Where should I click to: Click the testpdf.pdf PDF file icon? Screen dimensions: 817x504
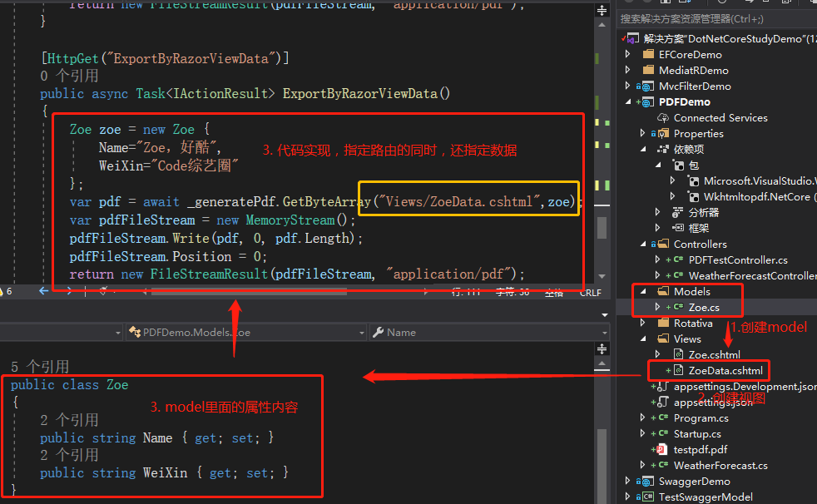click(662, 449)
